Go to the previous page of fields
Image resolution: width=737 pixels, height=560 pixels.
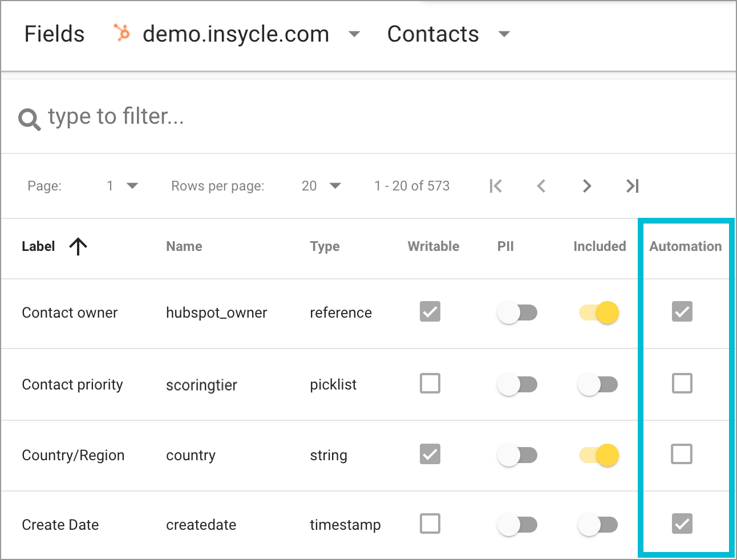coord(541,185)
